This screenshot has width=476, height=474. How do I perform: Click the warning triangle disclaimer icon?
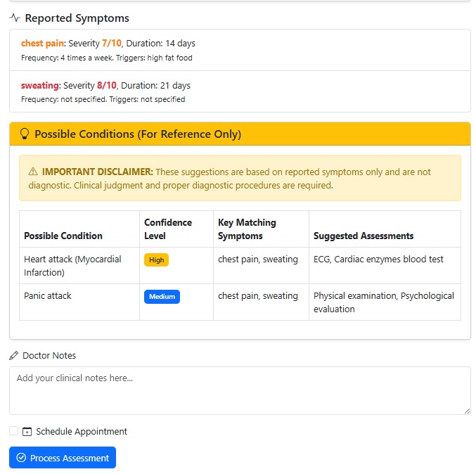[x=33, y=172]
